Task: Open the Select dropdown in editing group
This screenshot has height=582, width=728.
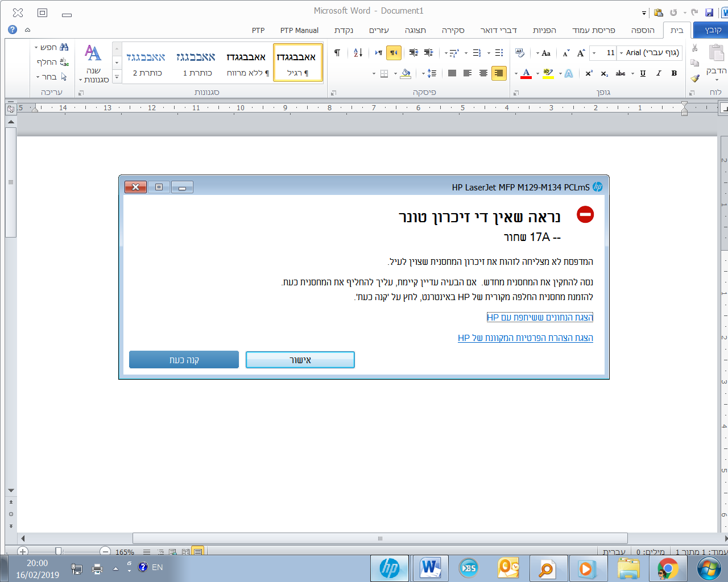Action: [52, 77]
